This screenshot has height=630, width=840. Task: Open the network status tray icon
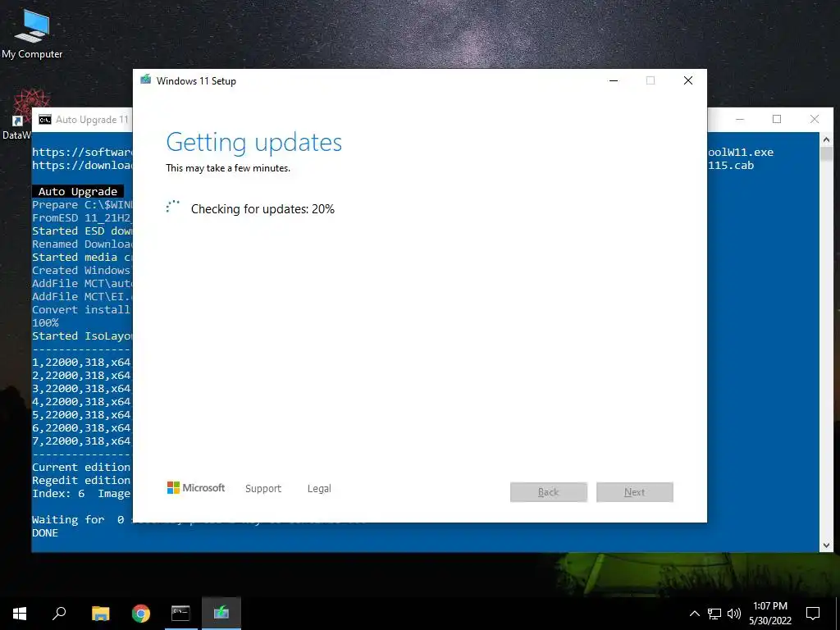[x=714, y=614]
